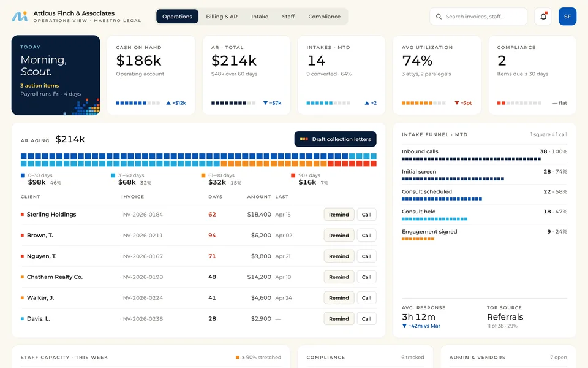This screenshot has height=368, width=588.
Task: Call Sterling Holdings
Action: tap(367, 215)
